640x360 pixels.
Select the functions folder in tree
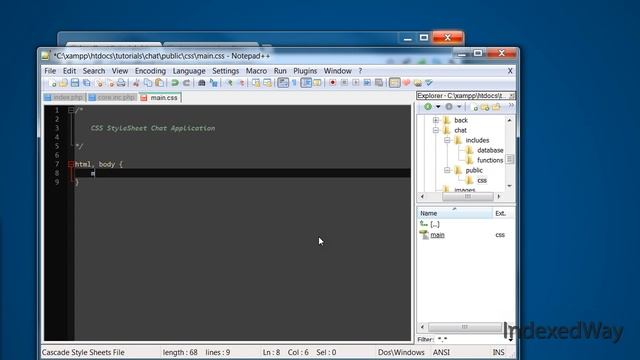(x=490, y=160)
